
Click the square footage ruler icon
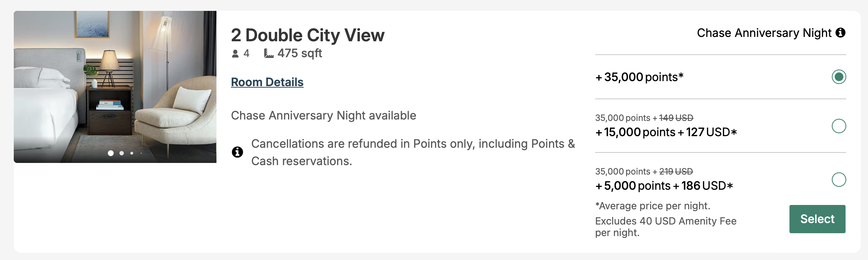[x=269, y=54]
